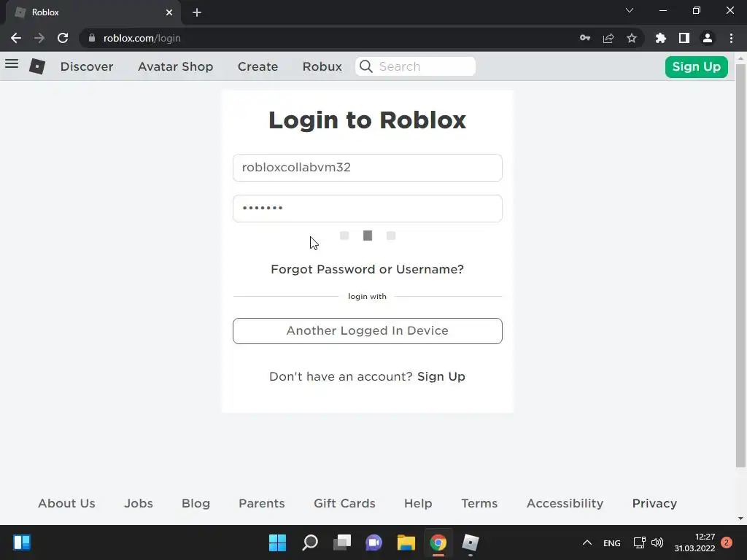The image size is (747, 560).
Task: Open the Roblox app on taskbar
Action: [x=471, y=542]
